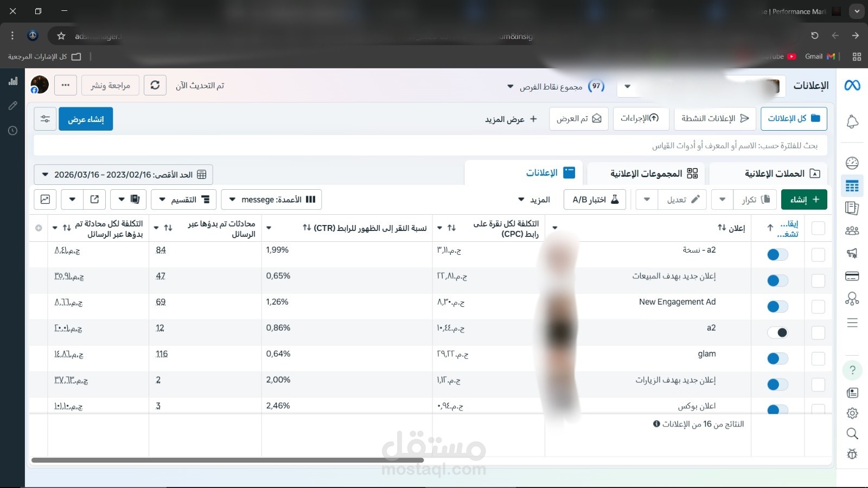Open ads reporting document icon

[x=852, y=208]
